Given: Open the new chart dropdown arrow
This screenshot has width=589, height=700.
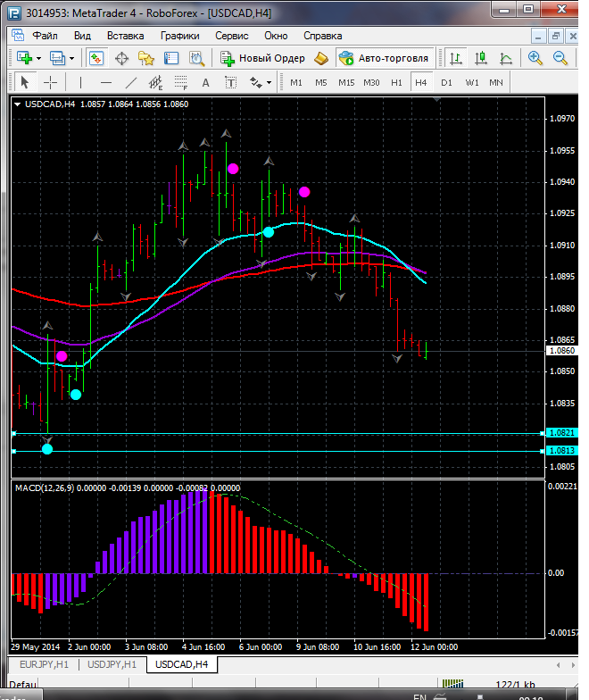Looking at the screenshot, I should (40, 58).
